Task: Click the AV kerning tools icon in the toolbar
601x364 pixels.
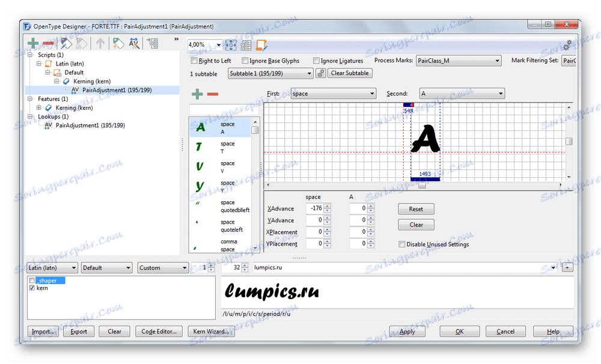Action: 134,43
